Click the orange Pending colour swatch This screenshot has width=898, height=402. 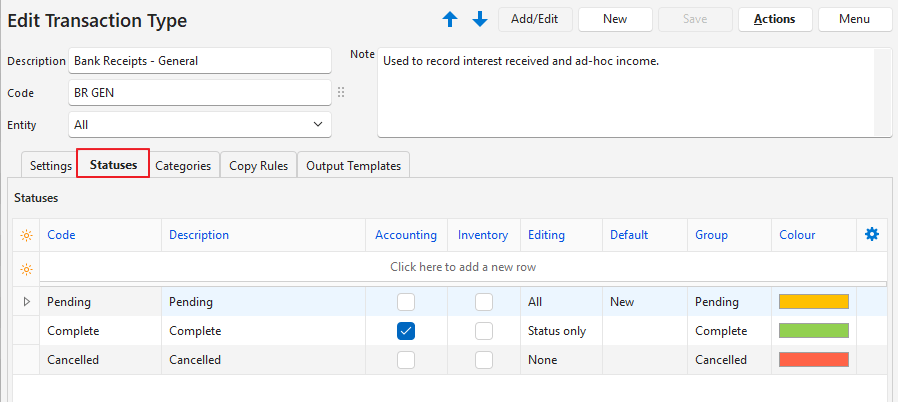pyautogui.click(x=813, y=302)
